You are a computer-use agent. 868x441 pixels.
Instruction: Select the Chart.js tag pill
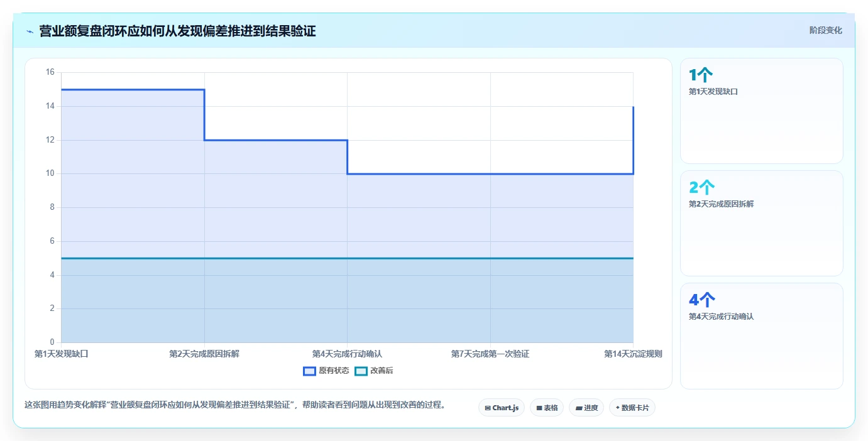(502, 408)
